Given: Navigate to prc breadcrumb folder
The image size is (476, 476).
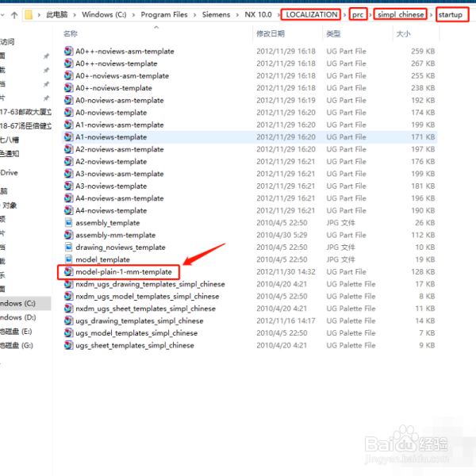Looking at the screenshot, I should (x=358, y=14).
